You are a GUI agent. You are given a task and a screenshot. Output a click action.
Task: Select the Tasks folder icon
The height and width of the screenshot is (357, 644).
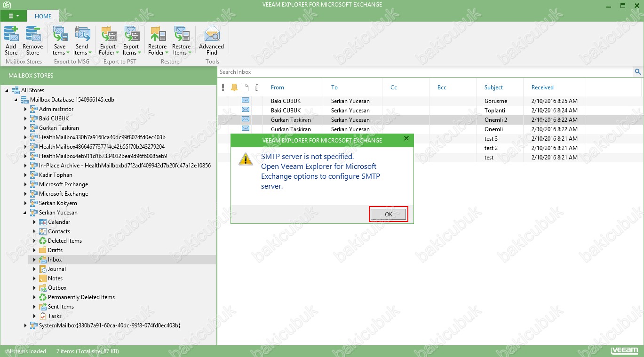[x=43, y=316]
